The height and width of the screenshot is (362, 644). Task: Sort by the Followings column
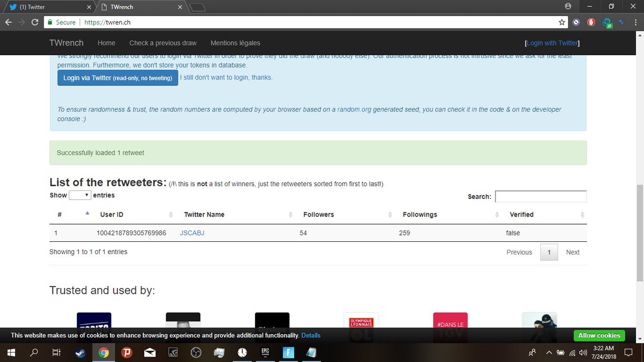coord(449,215)
